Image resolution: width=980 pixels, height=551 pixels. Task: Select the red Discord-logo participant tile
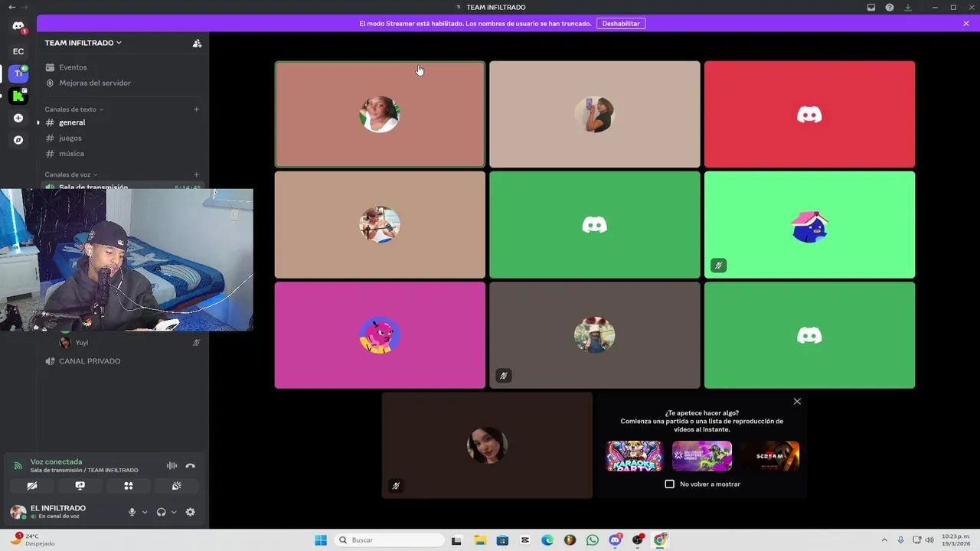pos(809,114)
